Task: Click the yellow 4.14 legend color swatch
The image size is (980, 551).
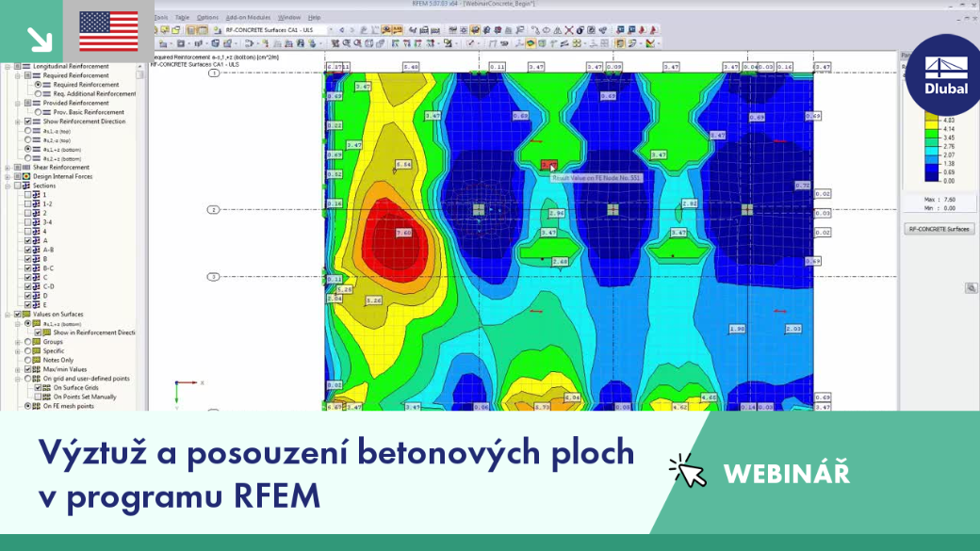Action: (931, 129)
